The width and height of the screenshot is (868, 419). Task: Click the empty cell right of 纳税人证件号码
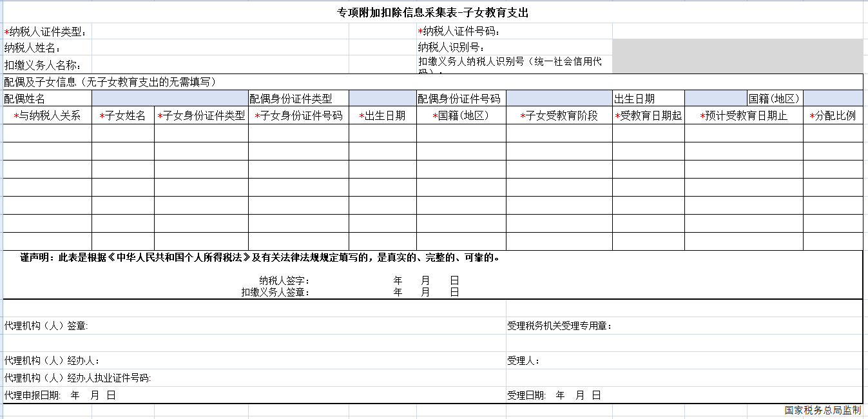738,32
